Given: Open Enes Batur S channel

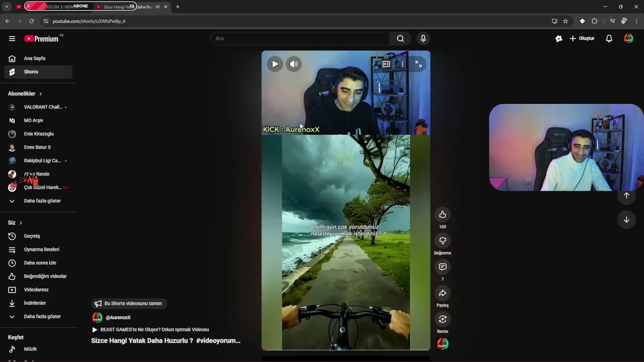Looking at the screenshot, I should click(x=38, y=147).
